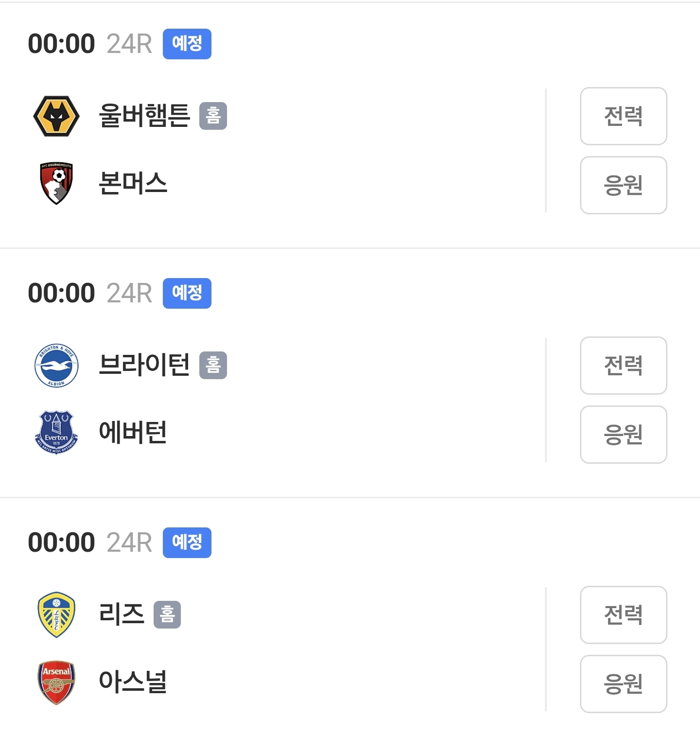Click the 홈 badge beside 리즈
Screen dimensions: 700x735
tap(167, 614)
